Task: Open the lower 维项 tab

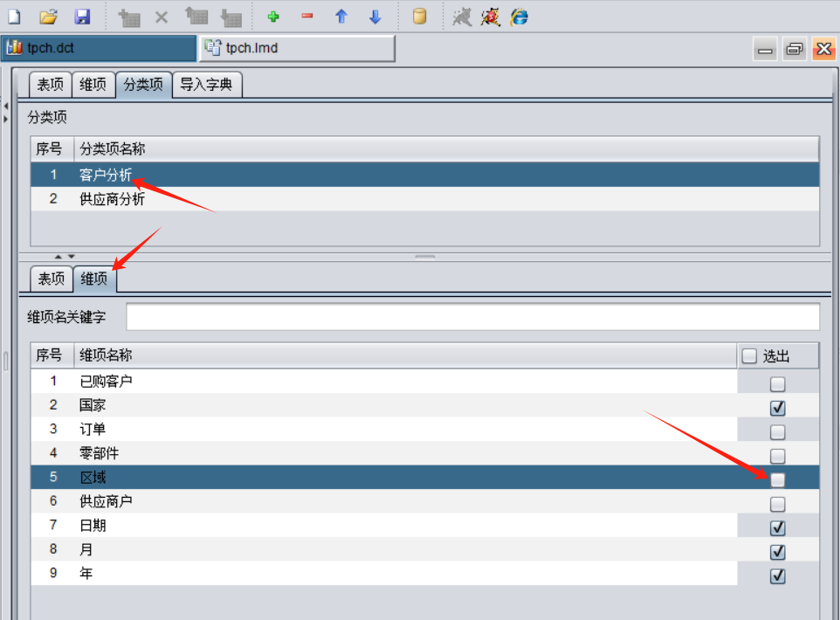Action: tap(94, 279)
